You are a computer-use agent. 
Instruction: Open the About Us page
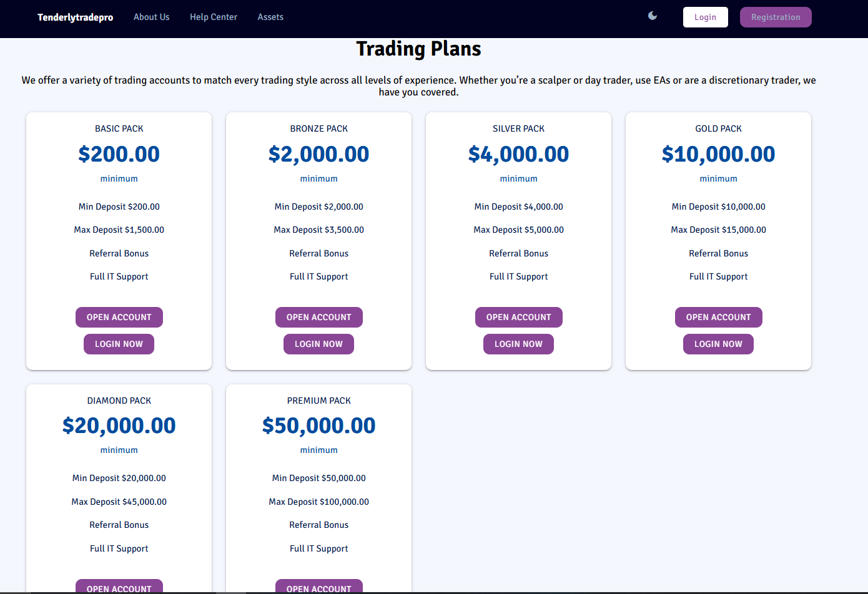pos(151,17)
